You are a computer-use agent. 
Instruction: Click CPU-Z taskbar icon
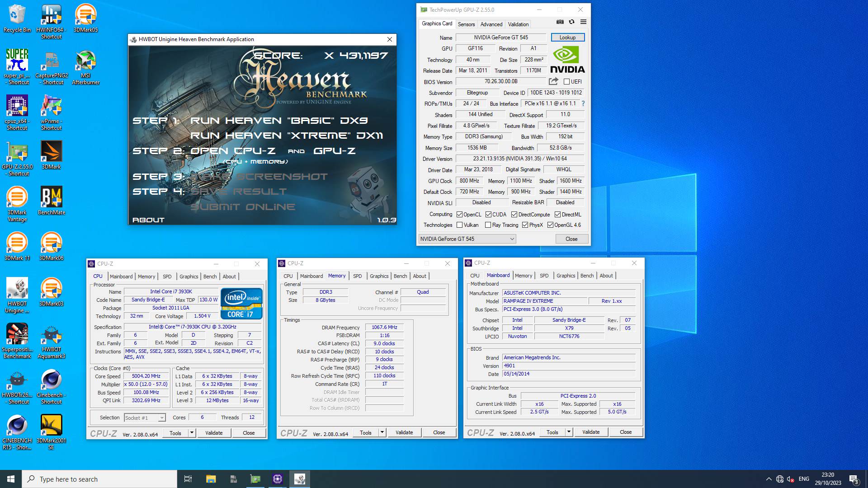pyautogui.click(x=278, y=479)
